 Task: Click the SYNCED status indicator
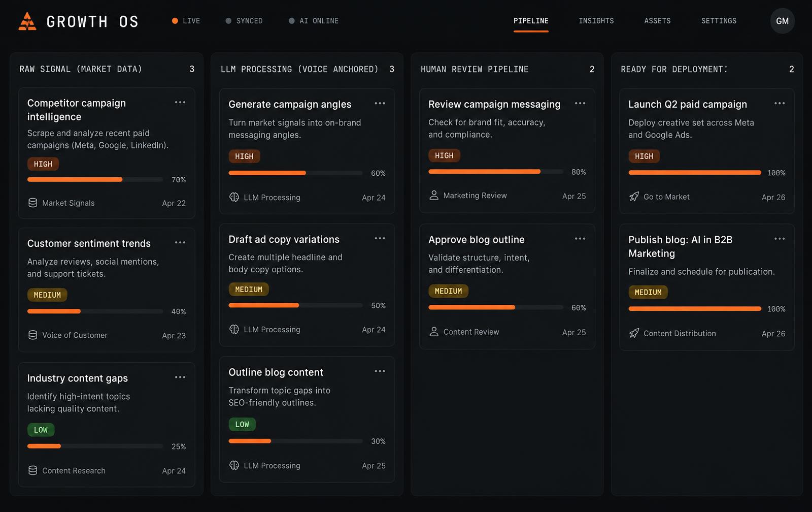244,21
